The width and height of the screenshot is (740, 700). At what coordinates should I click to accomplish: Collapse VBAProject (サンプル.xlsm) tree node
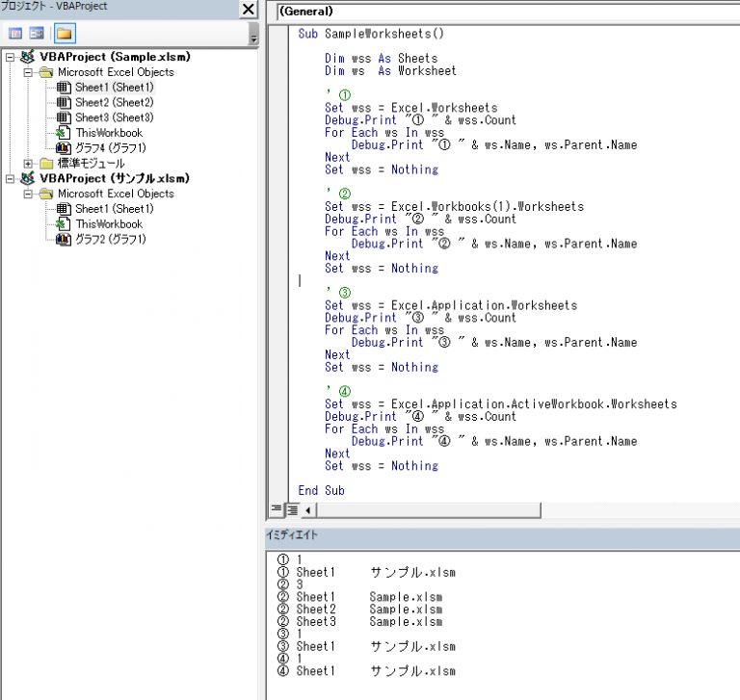tap(10, 179)
